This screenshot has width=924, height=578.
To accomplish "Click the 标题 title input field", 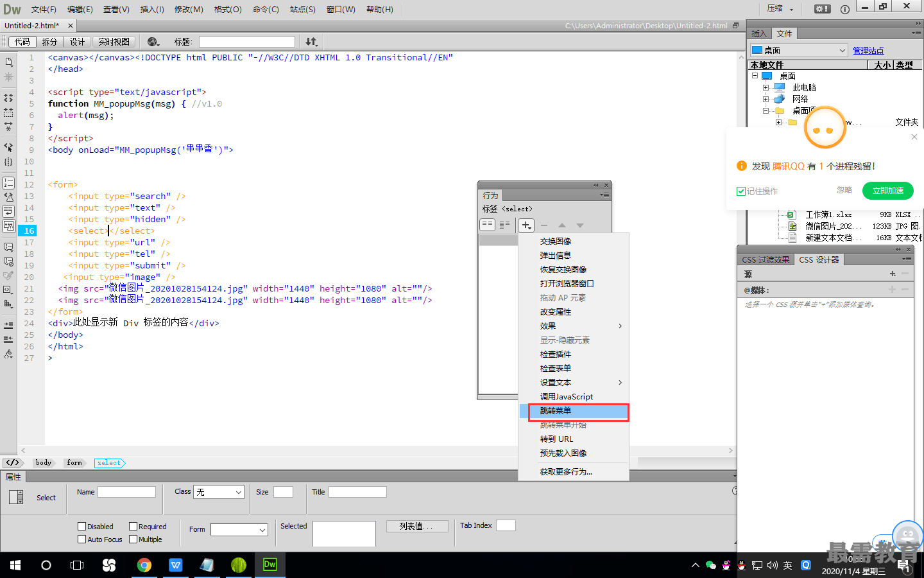I will tap(247, 42).
